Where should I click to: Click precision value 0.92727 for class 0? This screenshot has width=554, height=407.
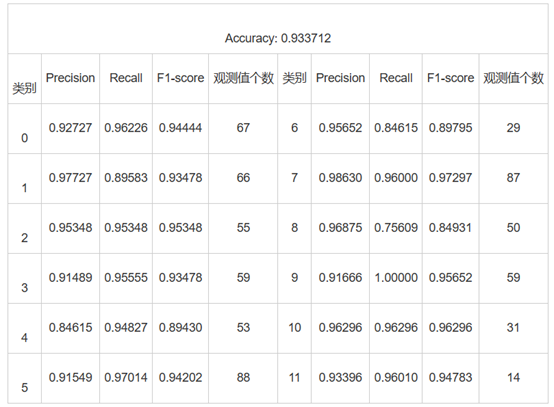[x=70, y=128]
